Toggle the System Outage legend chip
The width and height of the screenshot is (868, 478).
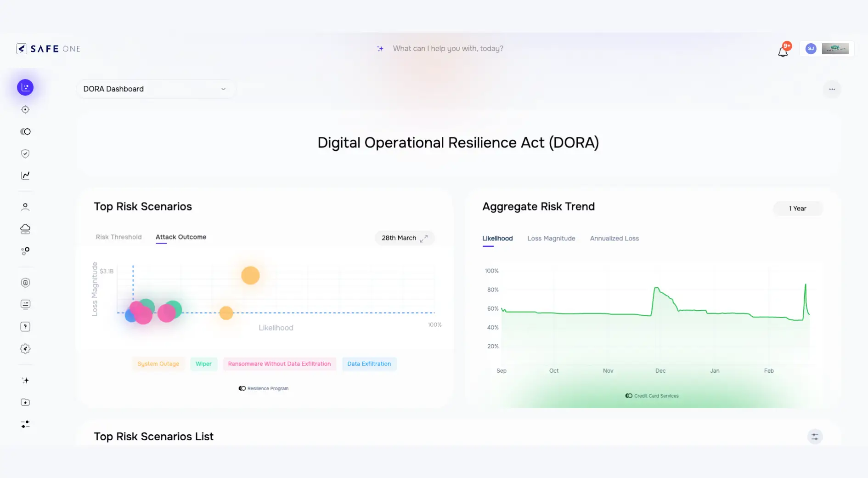click(x=158, y=364)
